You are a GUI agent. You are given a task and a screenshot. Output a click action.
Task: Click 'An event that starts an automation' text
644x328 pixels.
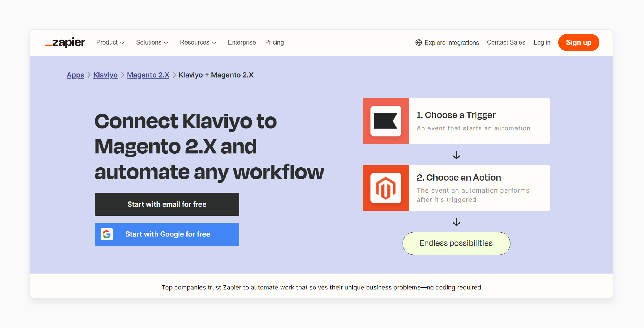point(473,128)
